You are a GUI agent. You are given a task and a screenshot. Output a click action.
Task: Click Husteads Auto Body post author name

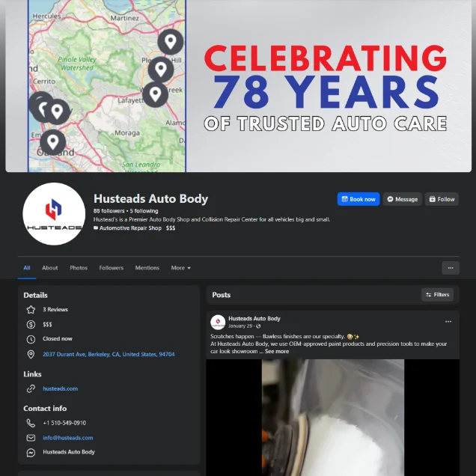pyautogui.click(x=254, y=318)
